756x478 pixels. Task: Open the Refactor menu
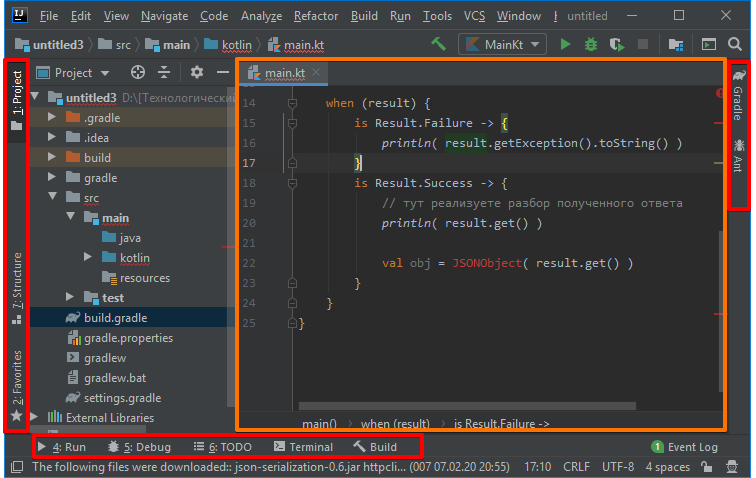316,17
